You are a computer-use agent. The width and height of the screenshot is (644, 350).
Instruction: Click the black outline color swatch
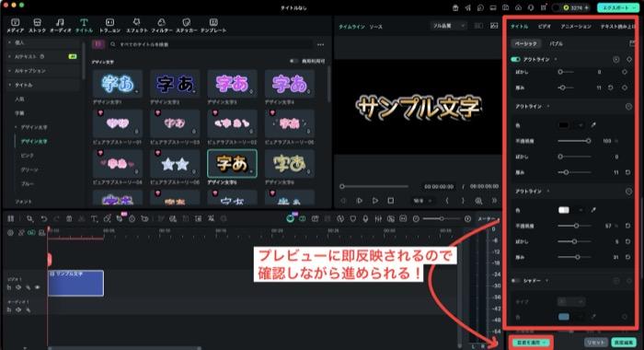563,124
